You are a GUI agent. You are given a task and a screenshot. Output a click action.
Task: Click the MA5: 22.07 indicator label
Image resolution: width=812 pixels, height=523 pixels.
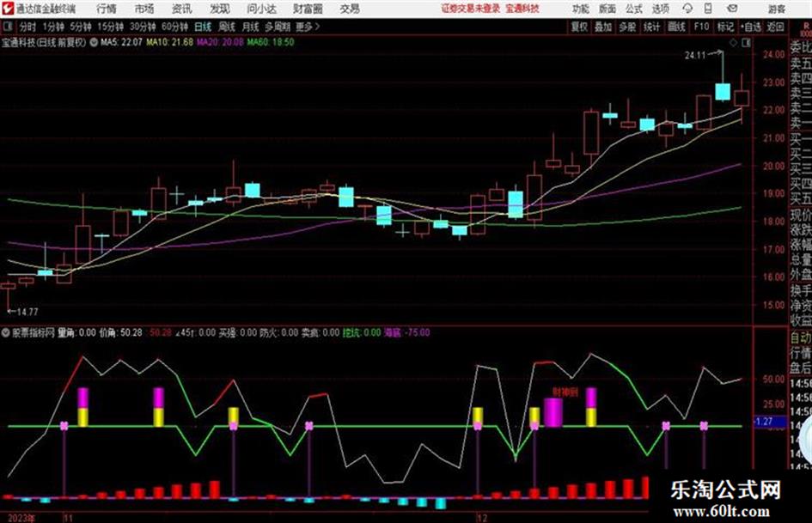pyautogui.click(x=120, y=42)
